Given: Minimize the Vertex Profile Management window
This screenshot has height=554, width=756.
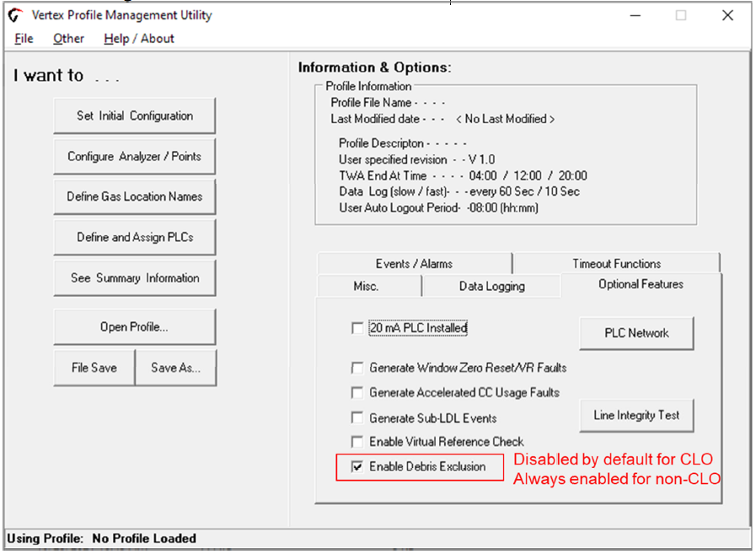Looking at the screenshot, I should pyautogui.click(x=635, y=15).
